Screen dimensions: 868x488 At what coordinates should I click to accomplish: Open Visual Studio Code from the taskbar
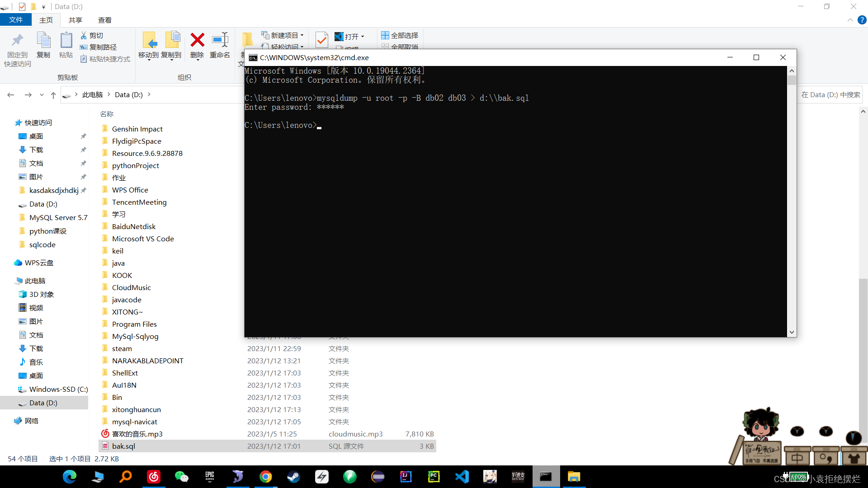click(x=462, y=477)
